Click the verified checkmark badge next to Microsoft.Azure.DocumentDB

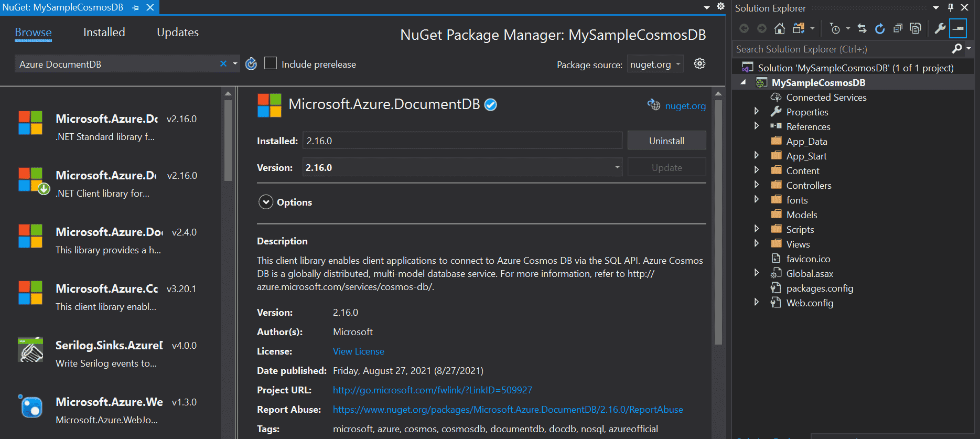click(x=490, y=105)
